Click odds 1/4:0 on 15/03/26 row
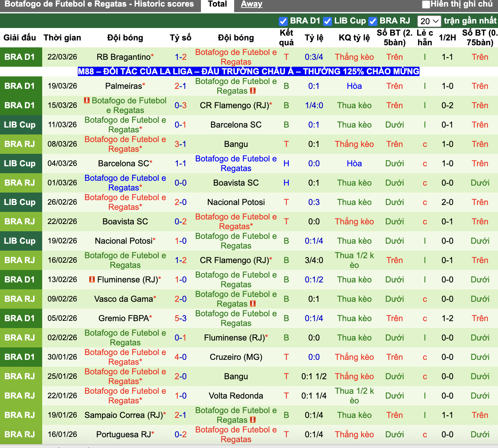This screenshot has width=498, height=448. pyautogui.click(x=314, y=105)
